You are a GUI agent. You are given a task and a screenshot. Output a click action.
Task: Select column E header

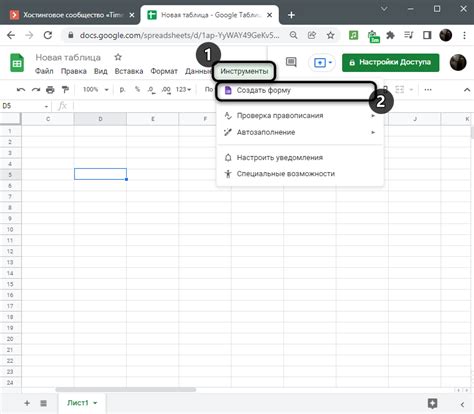152,119
